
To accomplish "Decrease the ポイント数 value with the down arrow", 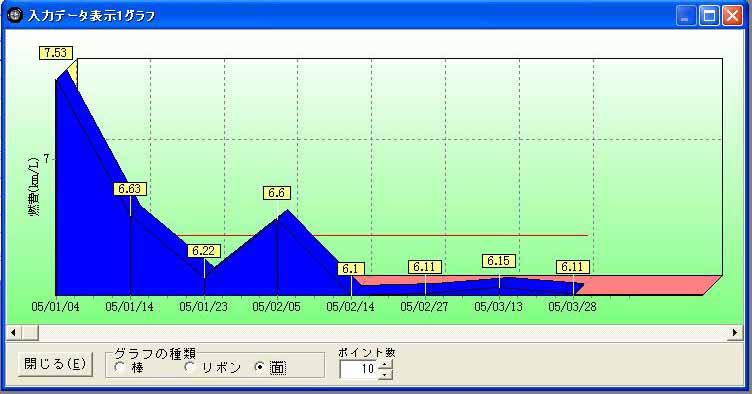I will pyautogui.click(x=385, y=374).
